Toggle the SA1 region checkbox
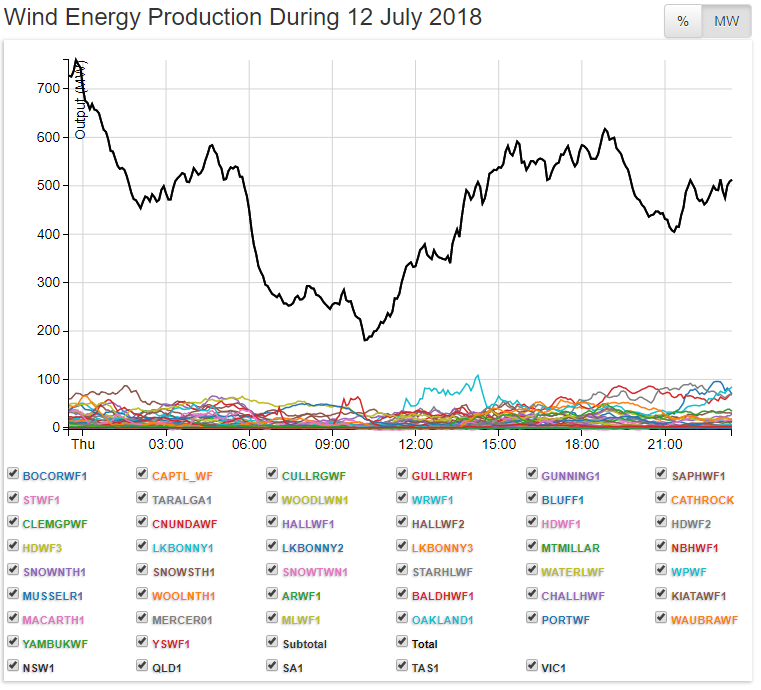This screenshot has height=690, width=761. [x=273, y=665]
